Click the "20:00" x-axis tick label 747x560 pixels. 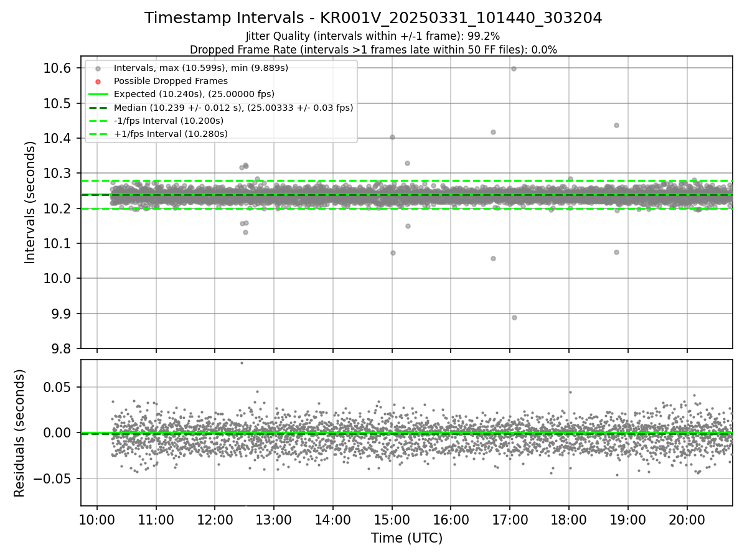(687, 520)
